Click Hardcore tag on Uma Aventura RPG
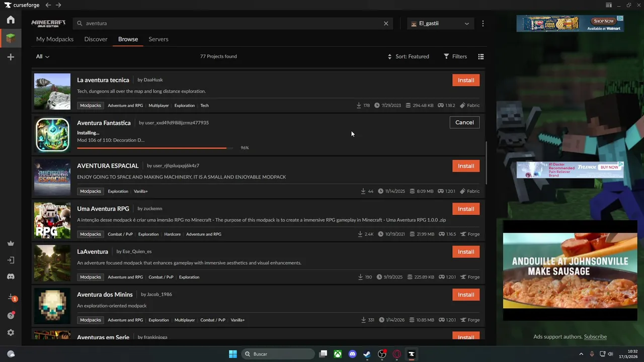 (172, 234)
